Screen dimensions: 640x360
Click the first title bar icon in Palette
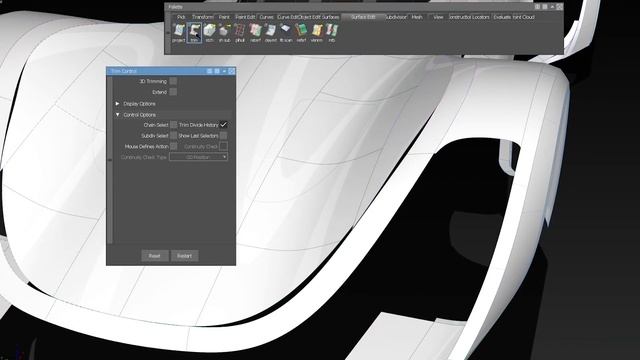(538, 7)
